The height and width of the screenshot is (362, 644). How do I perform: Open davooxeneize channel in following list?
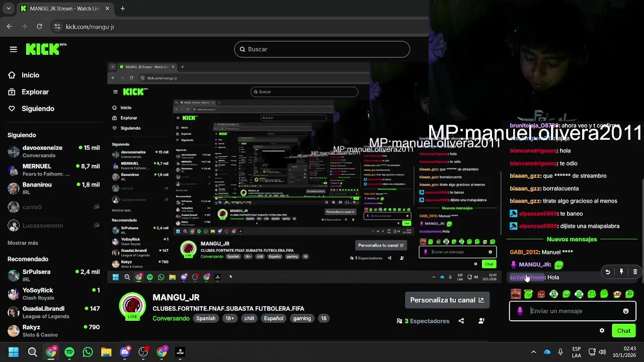(53, 151)
